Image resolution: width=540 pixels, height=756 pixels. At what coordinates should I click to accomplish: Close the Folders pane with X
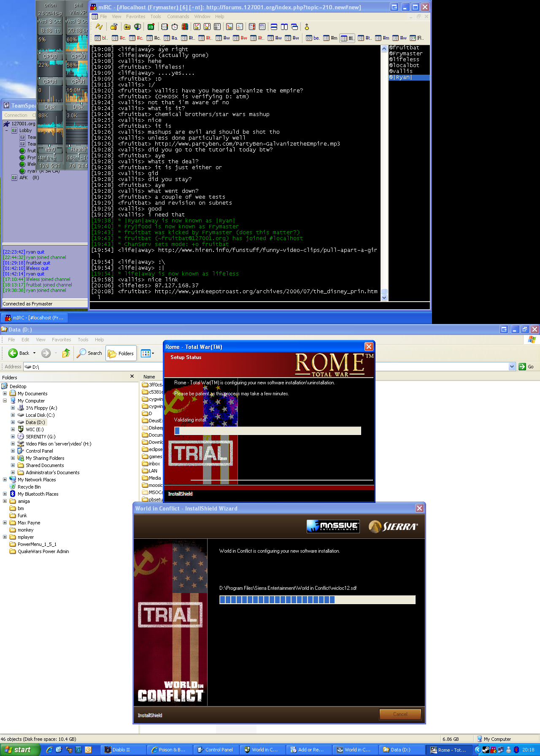point(132,376)
